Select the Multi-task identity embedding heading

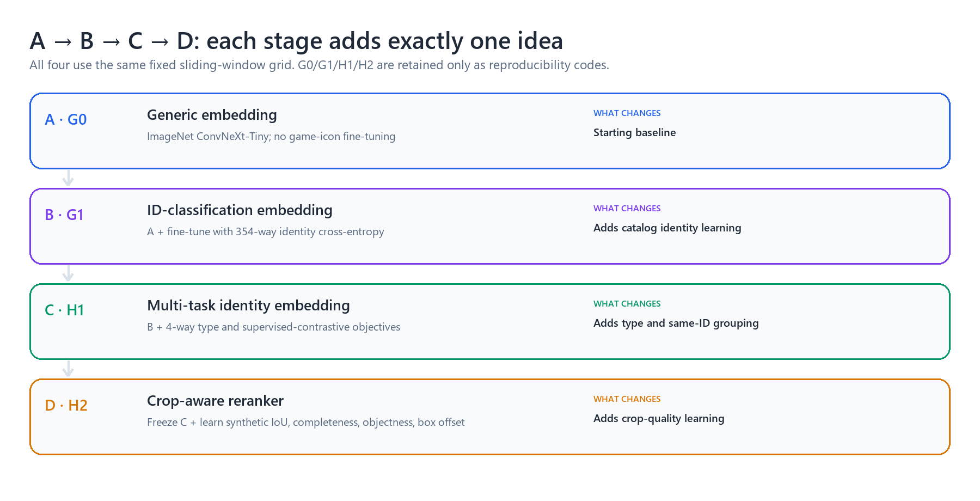click(x=248, y=306)
